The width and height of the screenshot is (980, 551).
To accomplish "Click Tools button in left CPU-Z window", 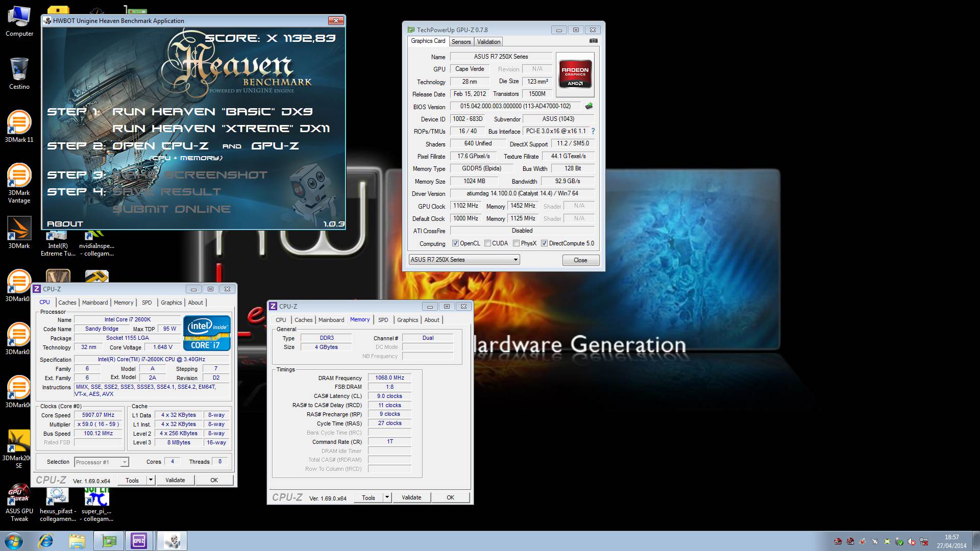I will pos(132,480).
